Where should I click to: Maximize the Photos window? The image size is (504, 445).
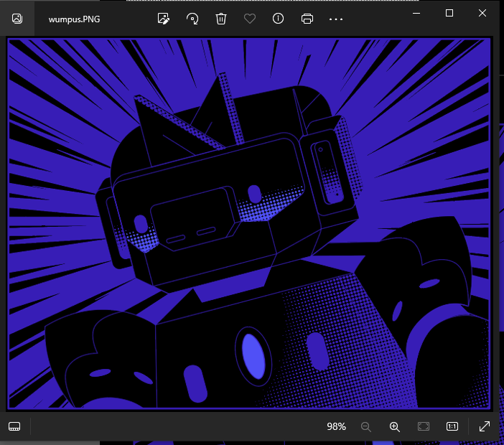(449, 13)
